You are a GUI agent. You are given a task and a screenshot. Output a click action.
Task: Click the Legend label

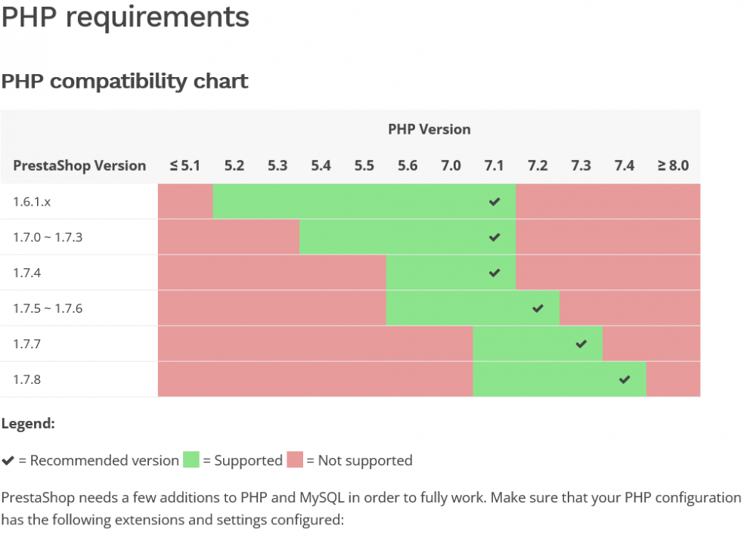pos(28,424)
